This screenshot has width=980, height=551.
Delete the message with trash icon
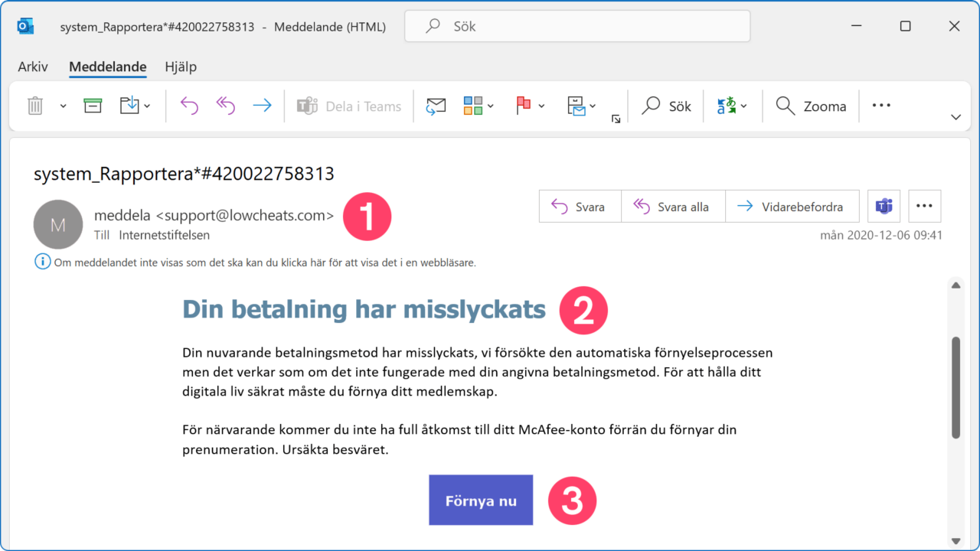pos(35,106)
